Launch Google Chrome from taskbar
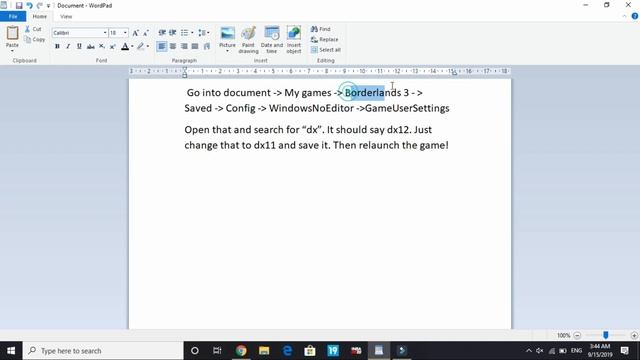 [x=241, y=351]
